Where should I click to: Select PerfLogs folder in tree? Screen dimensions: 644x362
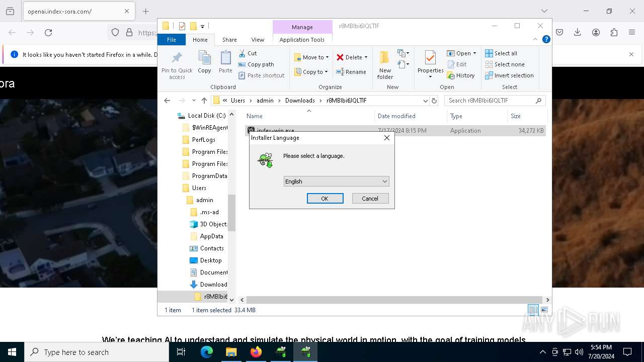(x=199, y=140)
